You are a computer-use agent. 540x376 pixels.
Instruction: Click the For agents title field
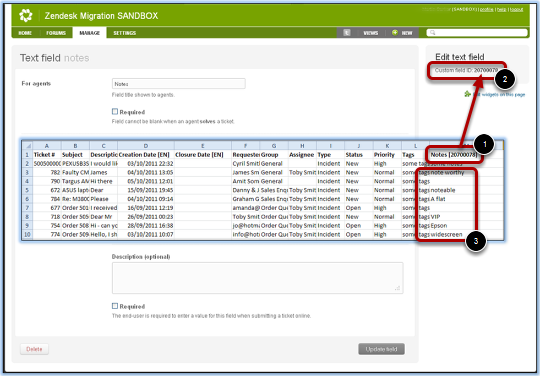click(178, 84)
